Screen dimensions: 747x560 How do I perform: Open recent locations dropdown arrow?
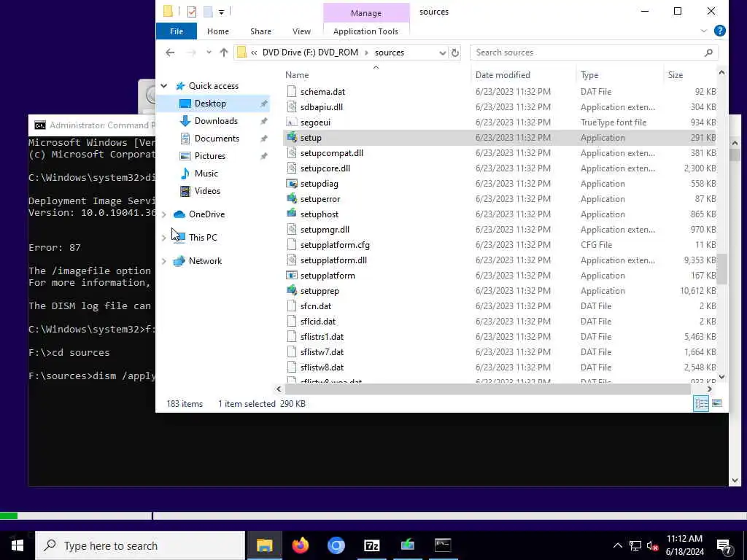[209, 52]
